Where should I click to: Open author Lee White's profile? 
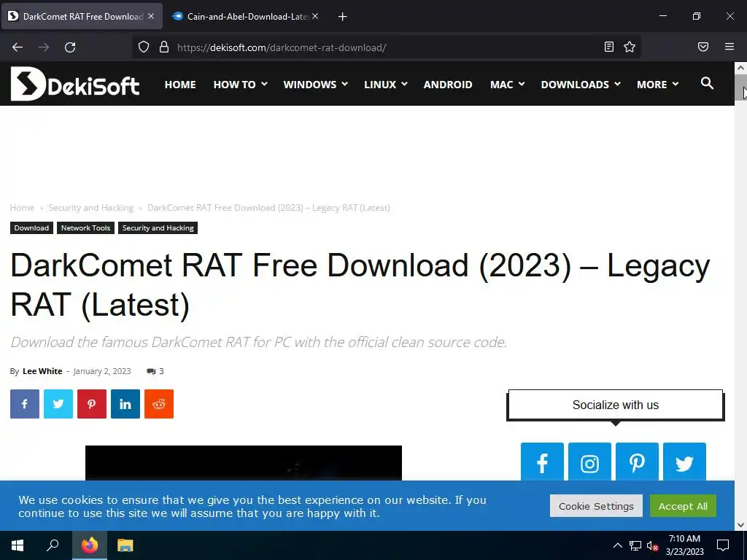42,371
